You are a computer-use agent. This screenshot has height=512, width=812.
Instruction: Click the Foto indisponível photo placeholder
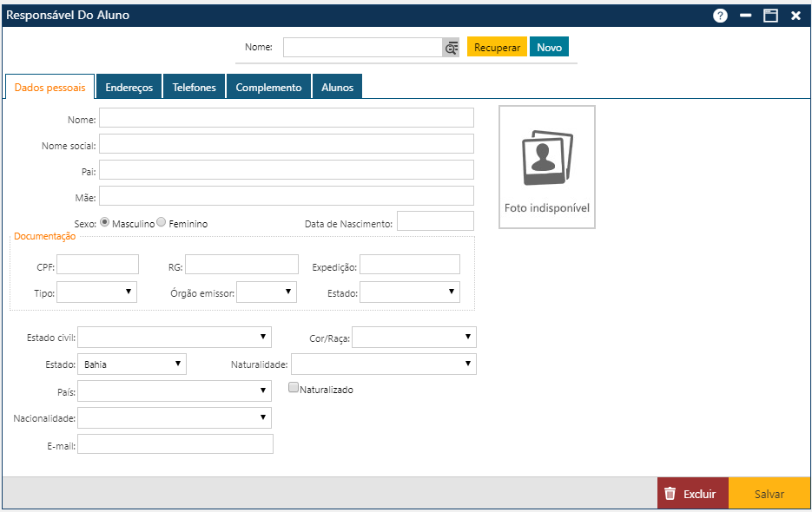coord(546,167)
